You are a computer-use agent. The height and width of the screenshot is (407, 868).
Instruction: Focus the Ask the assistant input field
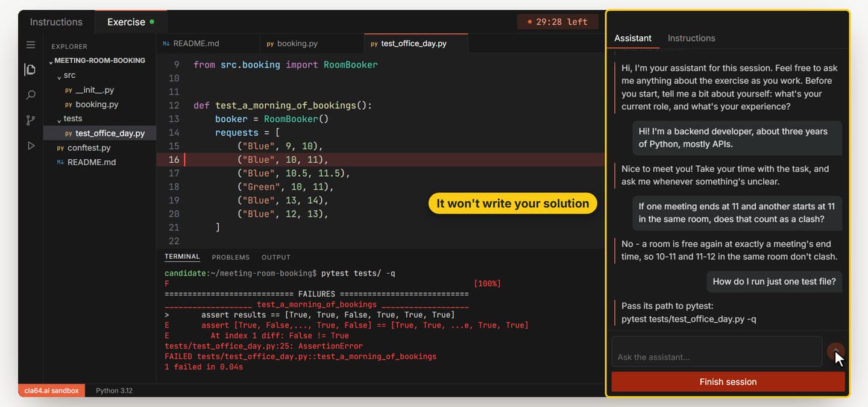pos(717,351)
